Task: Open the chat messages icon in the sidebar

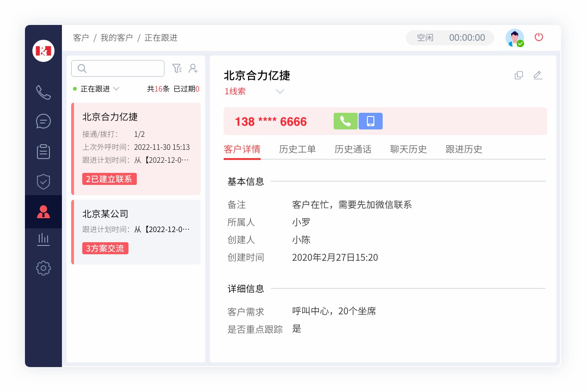Action: point(43,122)
